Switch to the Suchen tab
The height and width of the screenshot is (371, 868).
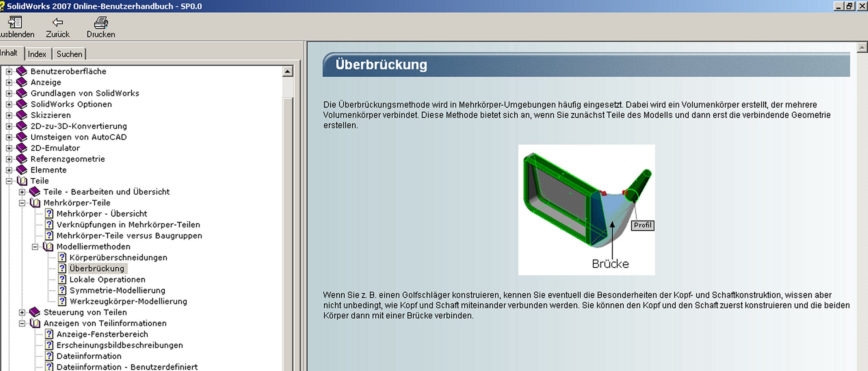[69, 54]
